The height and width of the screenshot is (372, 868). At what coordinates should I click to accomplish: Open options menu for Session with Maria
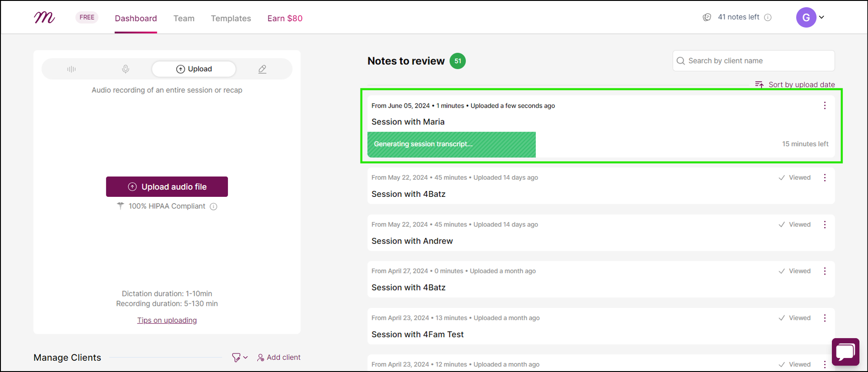(x=825, y=105)
